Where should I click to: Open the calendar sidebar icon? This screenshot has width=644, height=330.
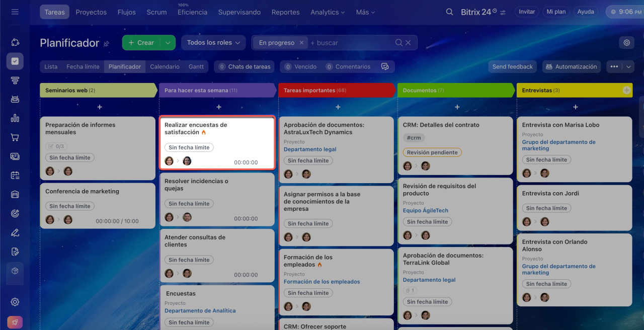[x=15, y=176]
